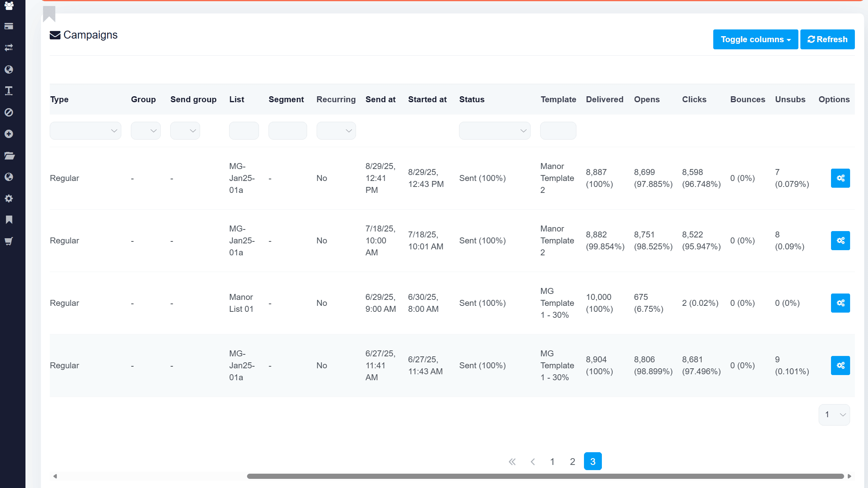Open the Recurring filter dropdown

click(x=336, y=131)
